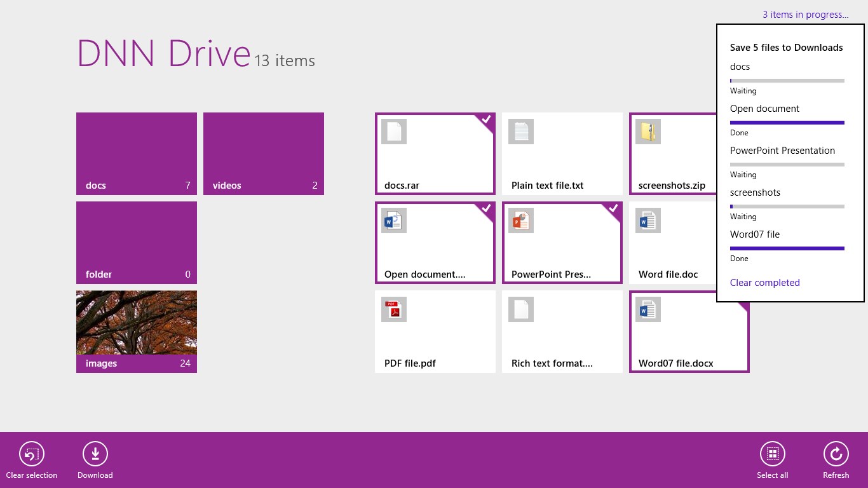Click the Download arrow icon in app bar
The height and width of the screenshot is (488, 868).
pos(95,454)
